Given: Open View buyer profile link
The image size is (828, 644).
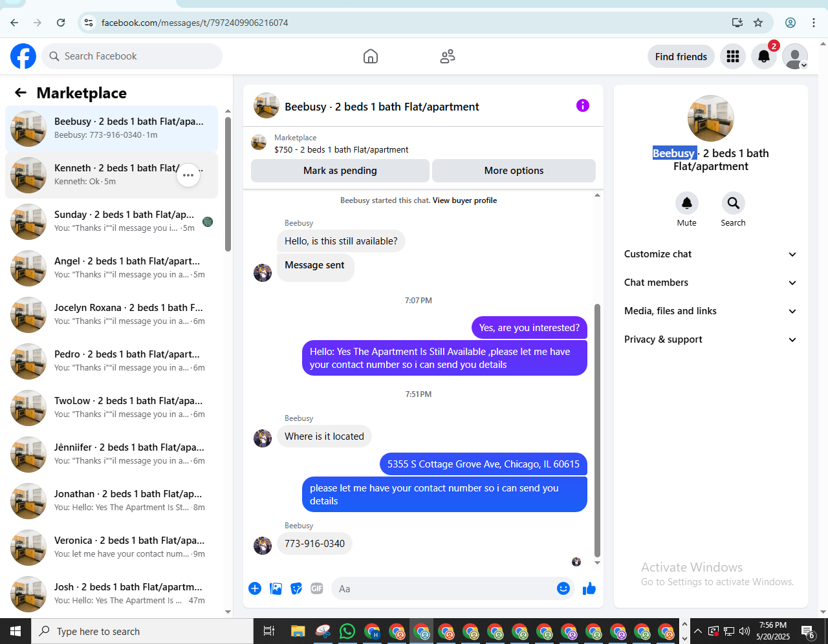Looking at the screenshot, I should 464,200.
